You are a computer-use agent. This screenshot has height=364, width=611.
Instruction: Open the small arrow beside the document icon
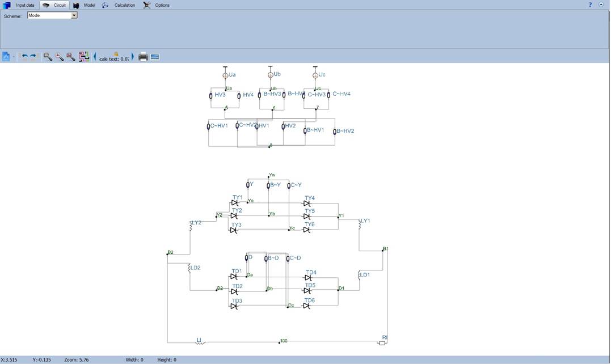coord(14,57)
